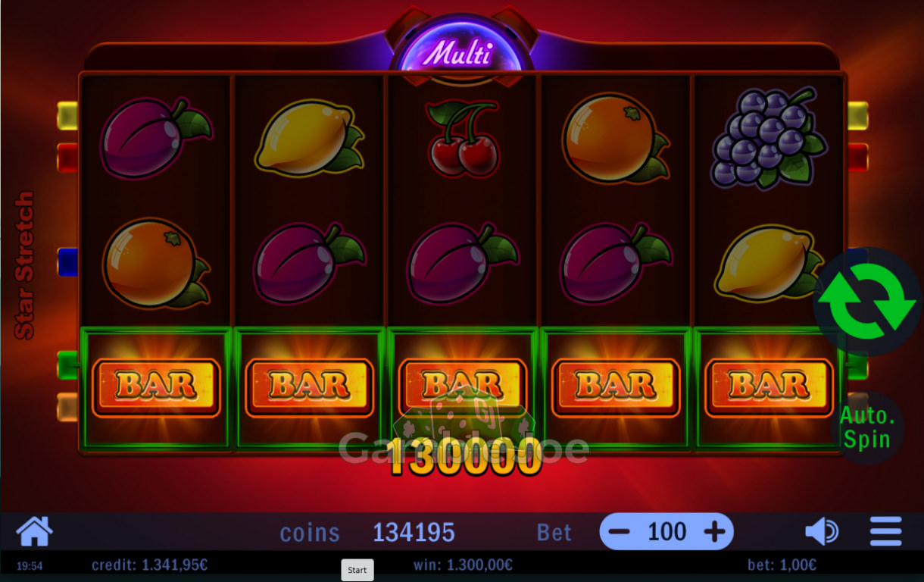
Task: Open the hamburger menu
Action: click(885, 531)
